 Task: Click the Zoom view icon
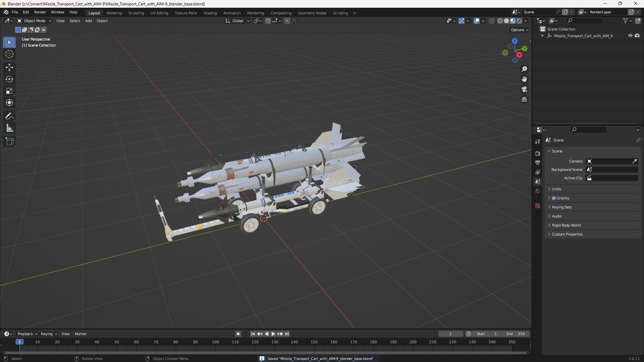point(524,69)
